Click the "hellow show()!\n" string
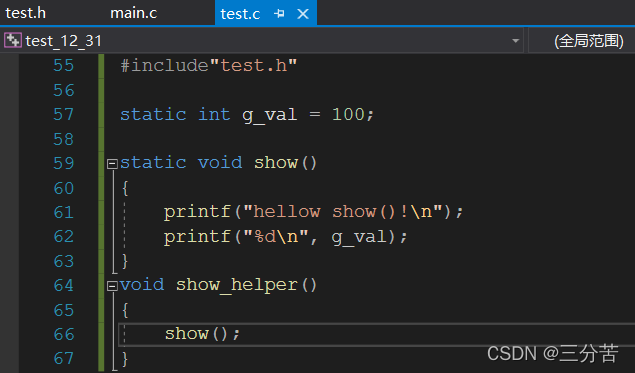 (343, 211)
